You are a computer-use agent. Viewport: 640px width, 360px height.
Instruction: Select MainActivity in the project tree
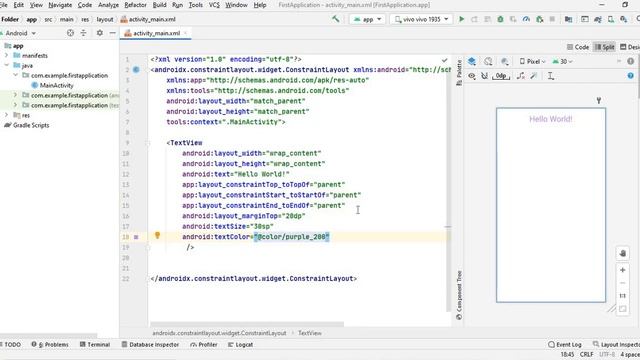tap(52, 85)
